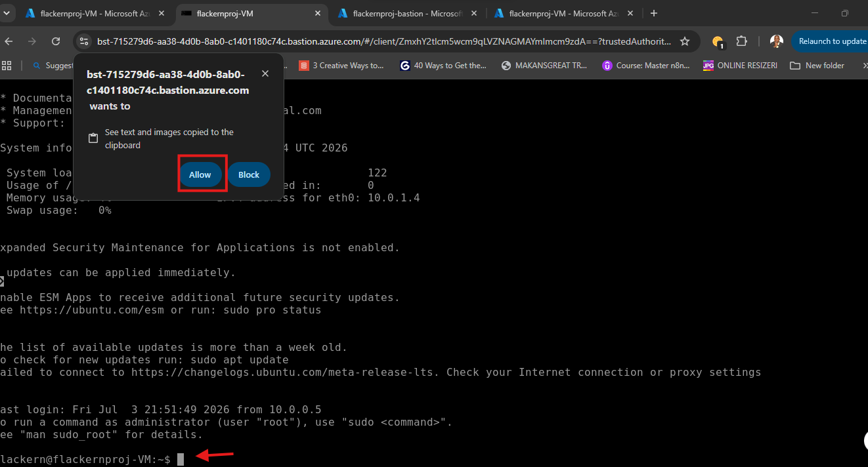868x467 pixels.
Task: Click the 'man sudo_root' terminal line
Action: pyautogui.click(x=102, y=434)
